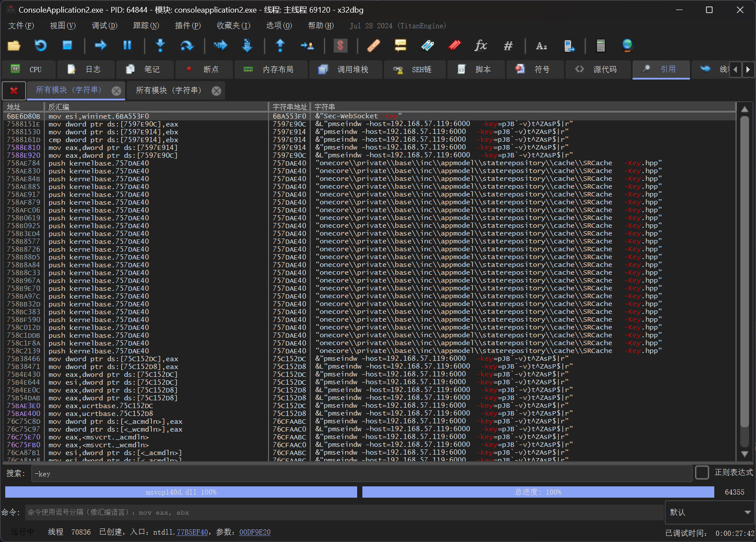Open the comments toolbar icon
This screenshot has width=756, height=542.
pos(400,45)
